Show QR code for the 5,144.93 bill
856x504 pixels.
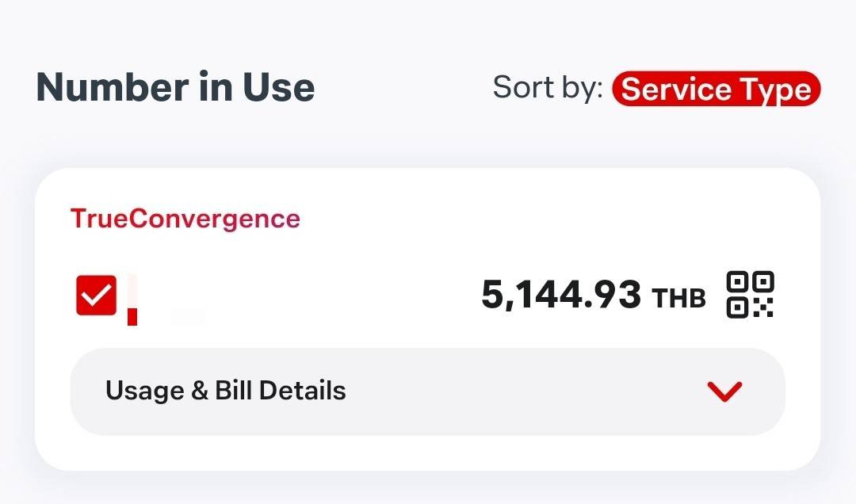pyautogui.click(x=750, y=295)
